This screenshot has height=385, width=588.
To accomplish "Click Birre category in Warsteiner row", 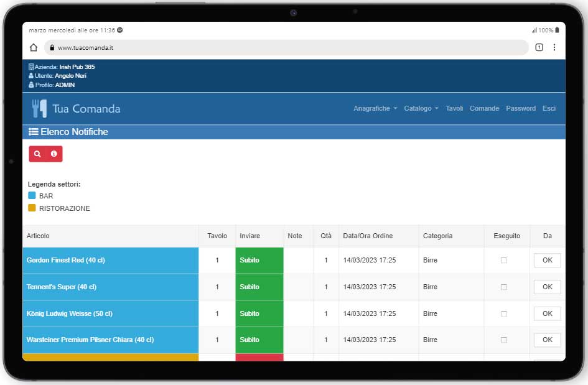I will 430,340.
